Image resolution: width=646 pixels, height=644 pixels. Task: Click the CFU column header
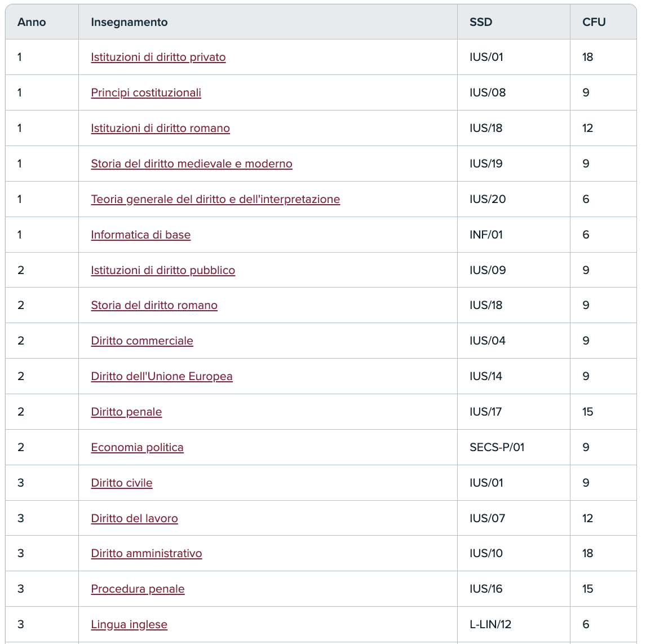click(x=594, y=22)
